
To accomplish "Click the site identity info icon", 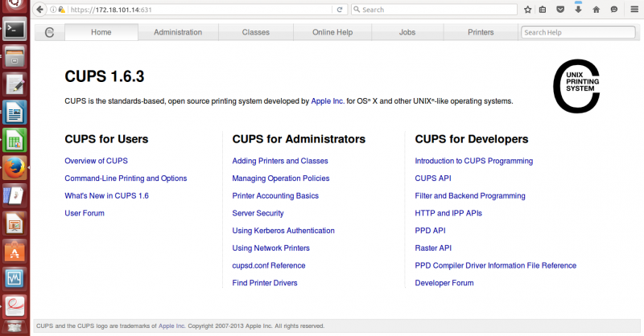I will click(53, 10).
